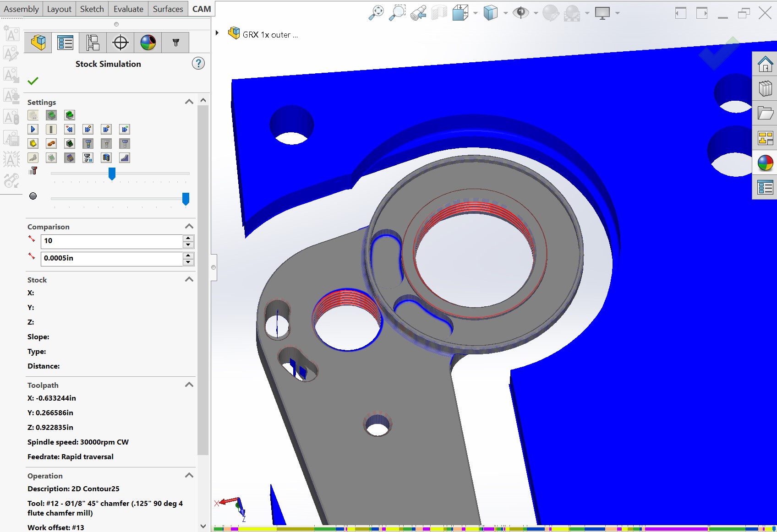Click the Zoom to Fit magnifier icon
The height and width of the screenshot is (532, 777).
[x=376, y=13]
